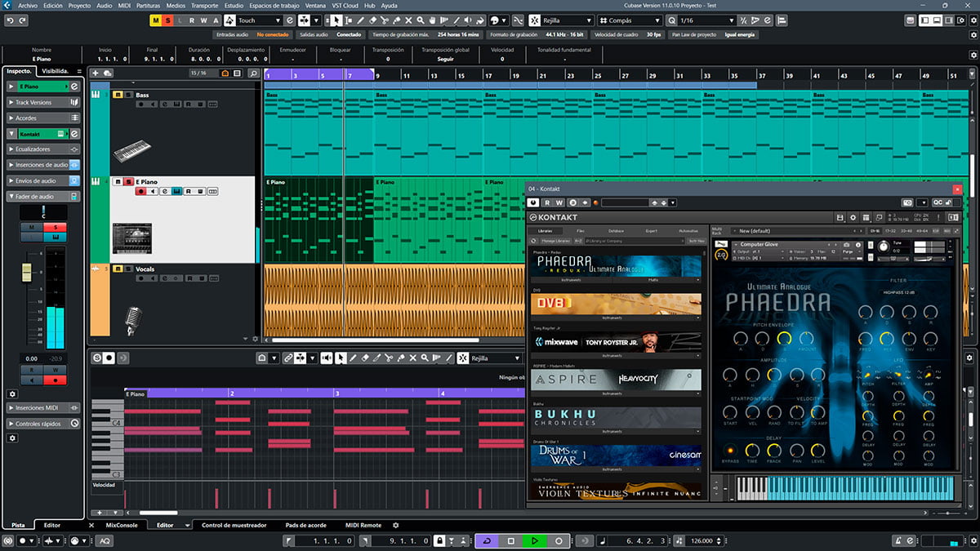Open the Pads de acorde tab
Image resolution: width=980 pixels, height=551 pixels.
305,526
